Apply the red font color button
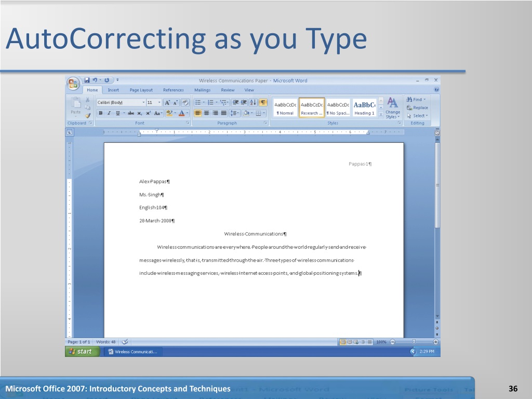 pyautogui.click(x=181, y=113)
